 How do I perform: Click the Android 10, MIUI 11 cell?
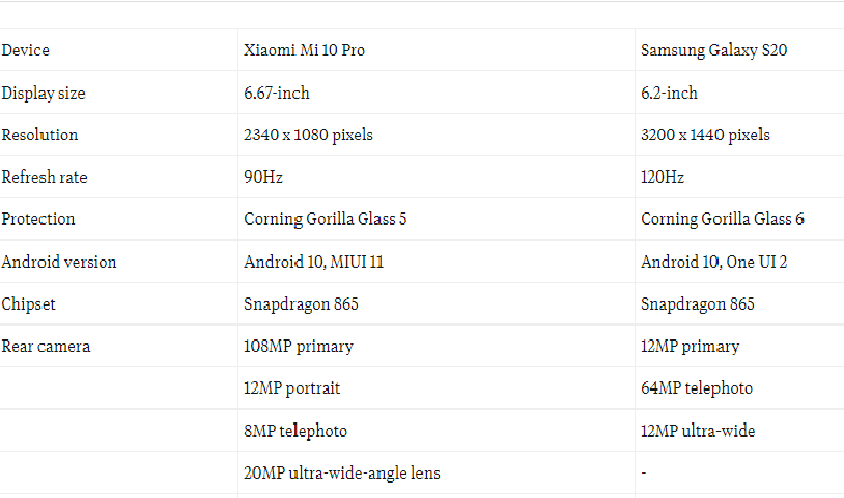pyautogui.click(x=314, y=262)
